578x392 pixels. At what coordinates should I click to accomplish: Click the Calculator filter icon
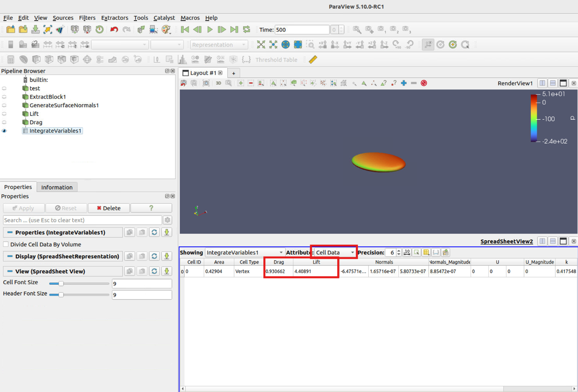(x=11, y=59)
